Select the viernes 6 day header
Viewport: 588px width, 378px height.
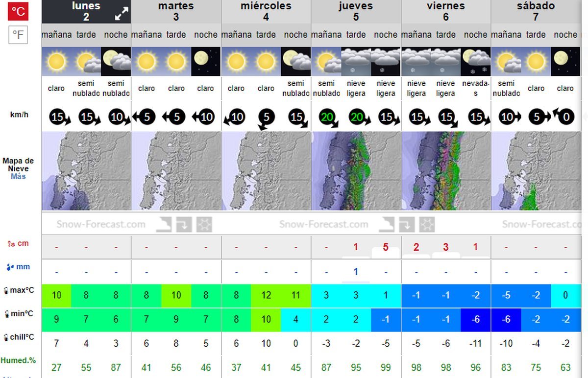[x=446, y=11]
